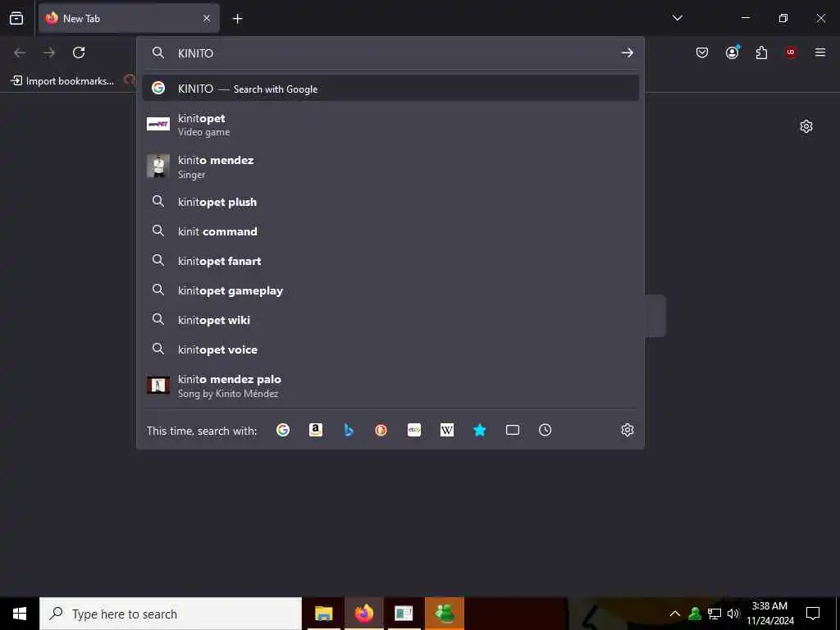Click Type here to search box
Viewport: 840px width, 630px height.
171,614
